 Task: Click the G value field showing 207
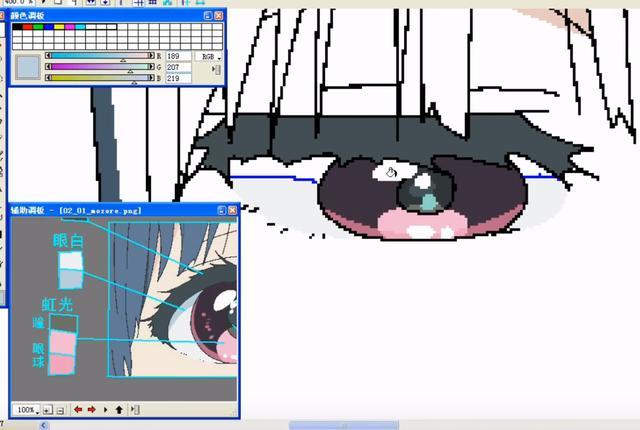click(178, 67)
